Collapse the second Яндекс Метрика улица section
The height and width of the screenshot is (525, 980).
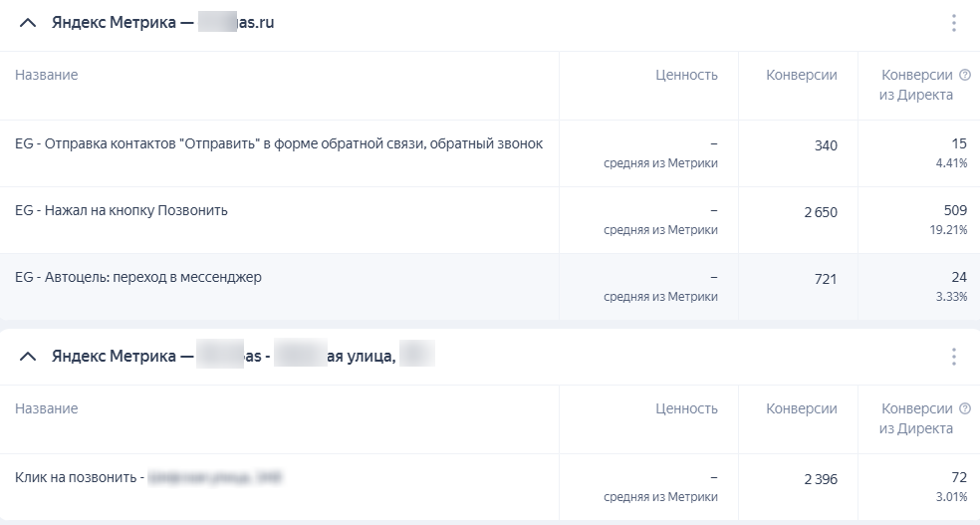click(x=28, y=356)
